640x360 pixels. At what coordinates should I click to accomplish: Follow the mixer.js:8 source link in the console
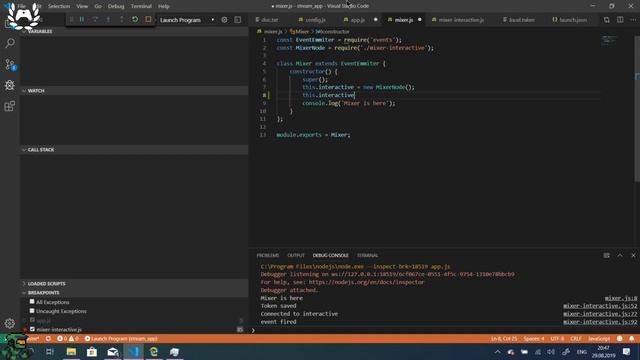tap(620, 298)
